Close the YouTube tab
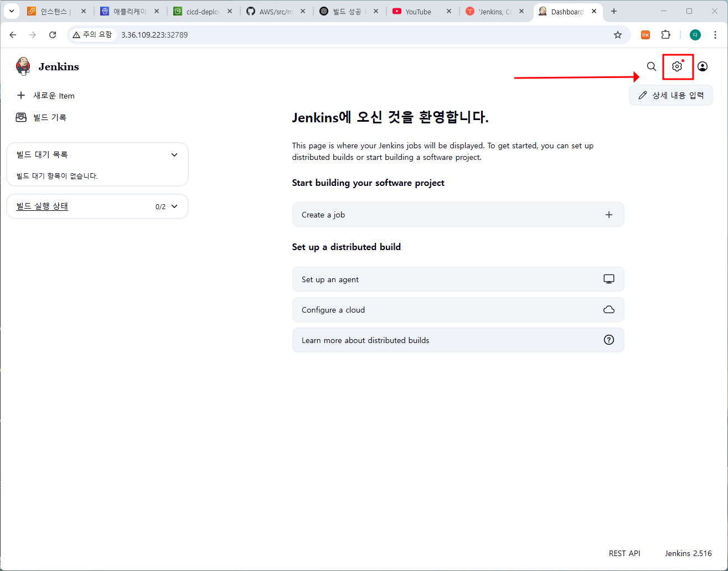 pos(448,12)
